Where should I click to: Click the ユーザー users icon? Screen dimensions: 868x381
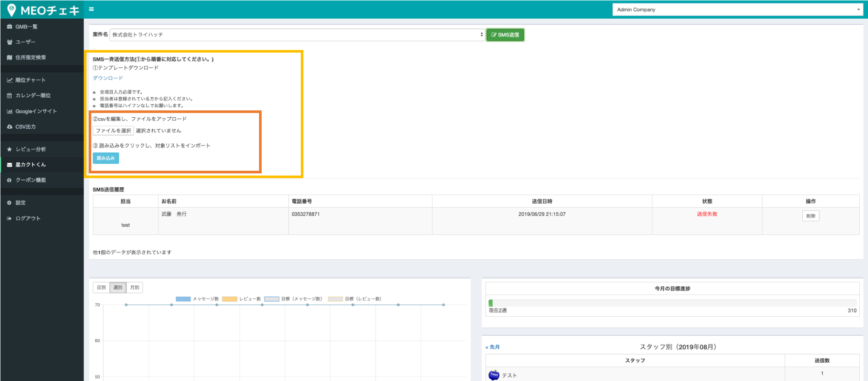pyautogui.click(x=10, y=42)
